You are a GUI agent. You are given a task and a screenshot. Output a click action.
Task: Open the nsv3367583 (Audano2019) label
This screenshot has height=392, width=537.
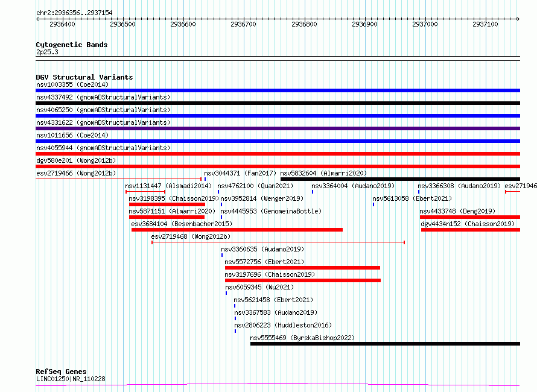coord(276,312)
